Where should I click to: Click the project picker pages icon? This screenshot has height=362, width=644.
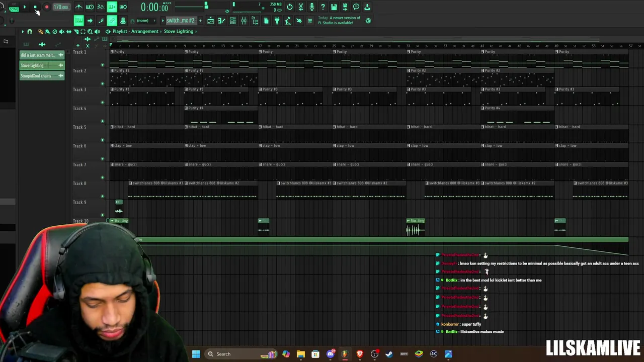point(266,21)
